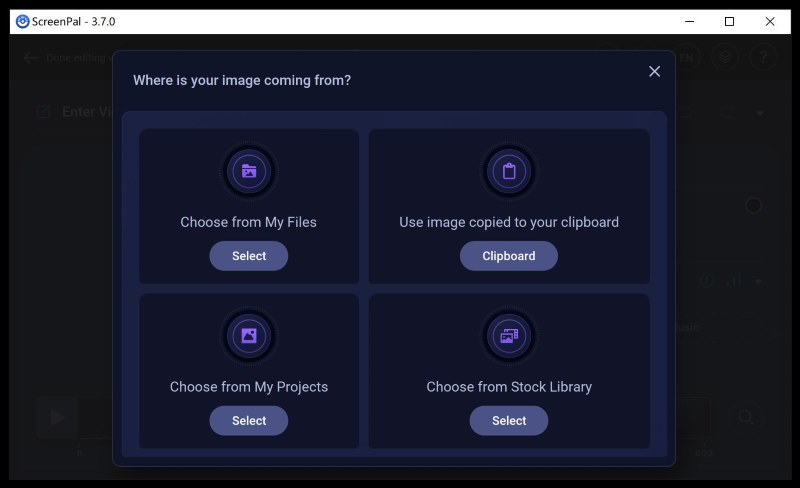Click 'Choose from Stock Library' label
Viewport: 800px width, 488px height.
pyautogui.click(x=509, y=387)
